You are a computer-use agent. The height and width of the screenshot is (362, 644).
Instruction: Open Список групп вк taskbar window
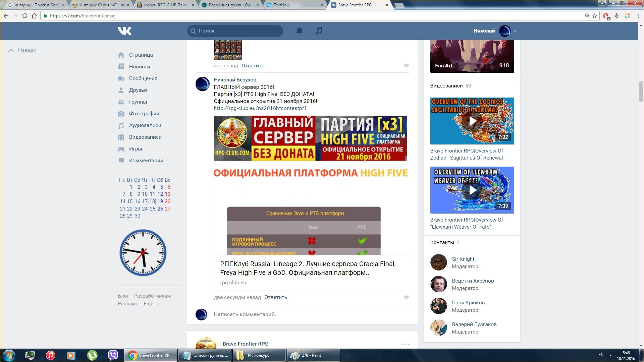point(205,355)
